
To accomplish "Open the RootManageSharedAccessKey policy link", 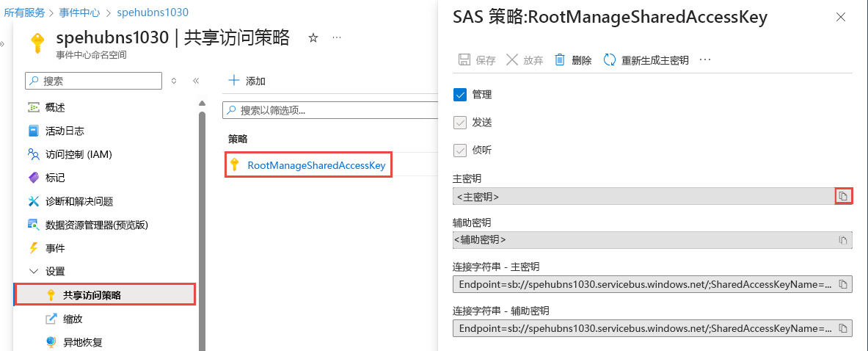I will tap(316, 165).
